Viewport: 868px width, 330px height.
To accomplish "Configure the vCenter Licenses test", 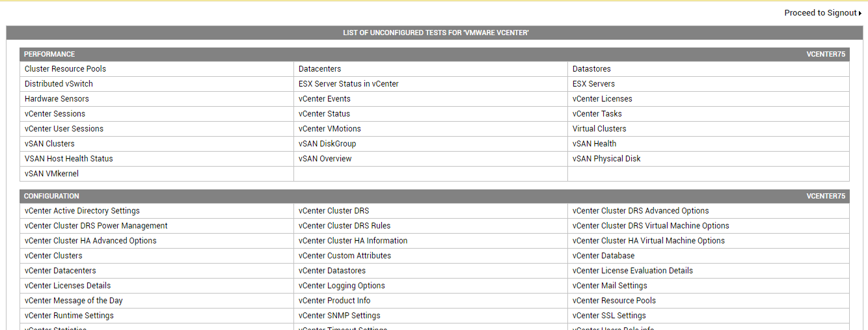I will pos(602,99).
